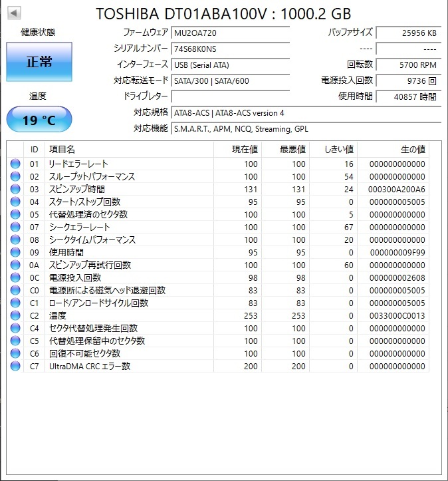Click the features field S.M.A.R.T., APM, NCQ
The height and width of the screenshot is (481, 448).
coord(306,129)
